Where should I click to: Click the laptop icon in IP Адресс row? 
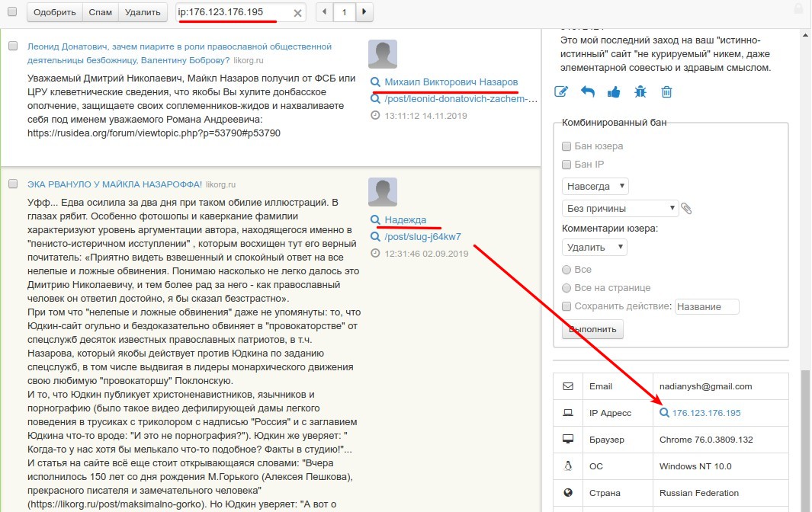568,413
